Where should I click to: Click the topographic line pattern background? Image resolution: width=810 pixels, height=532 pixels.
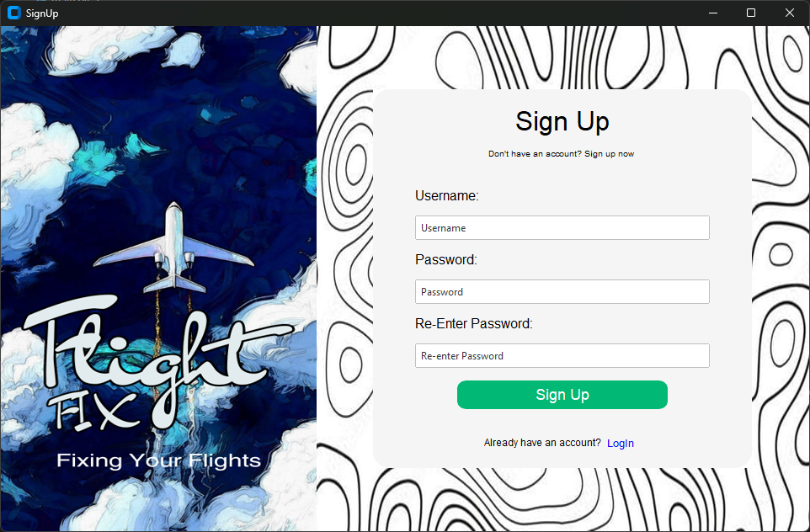coord(780,258)
